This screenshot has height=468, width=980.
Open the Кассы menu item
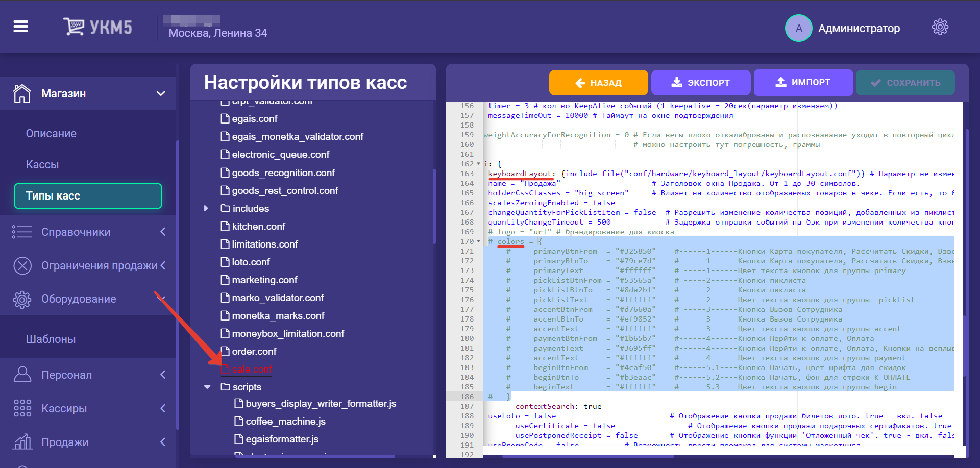tap(42, 164)
